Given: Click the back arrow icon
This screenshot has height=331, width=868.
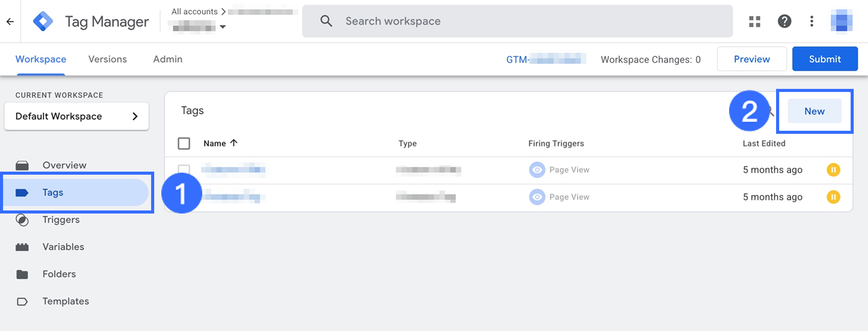Looking at the screenshot, I should 10,21.
